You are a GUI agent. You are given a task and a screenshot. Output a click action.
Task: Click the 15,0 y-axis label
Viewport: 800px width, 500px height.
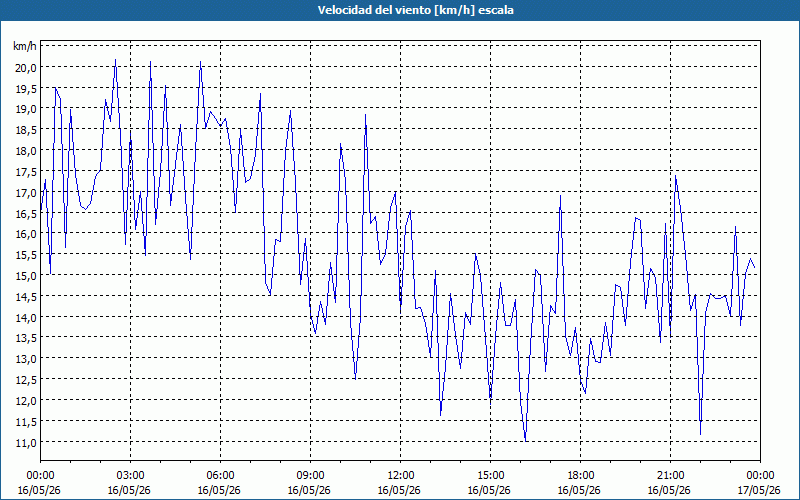(x=26, y=276)
